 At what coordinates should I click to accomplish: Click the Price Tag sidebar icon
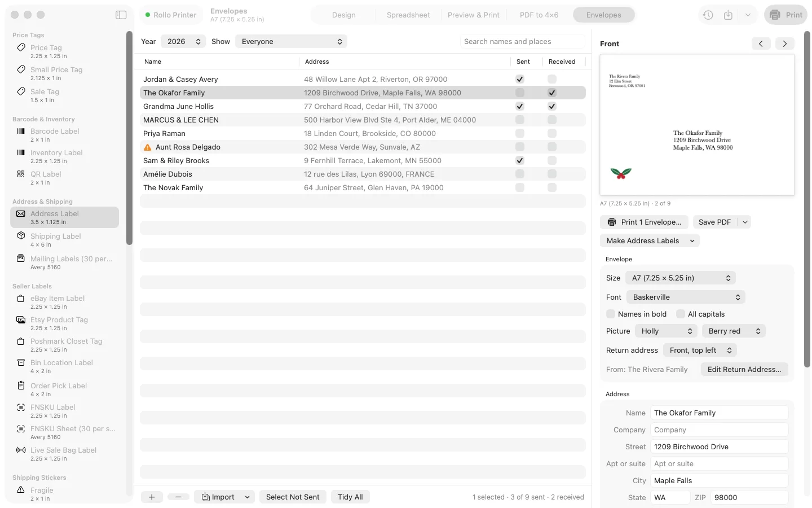21,47
